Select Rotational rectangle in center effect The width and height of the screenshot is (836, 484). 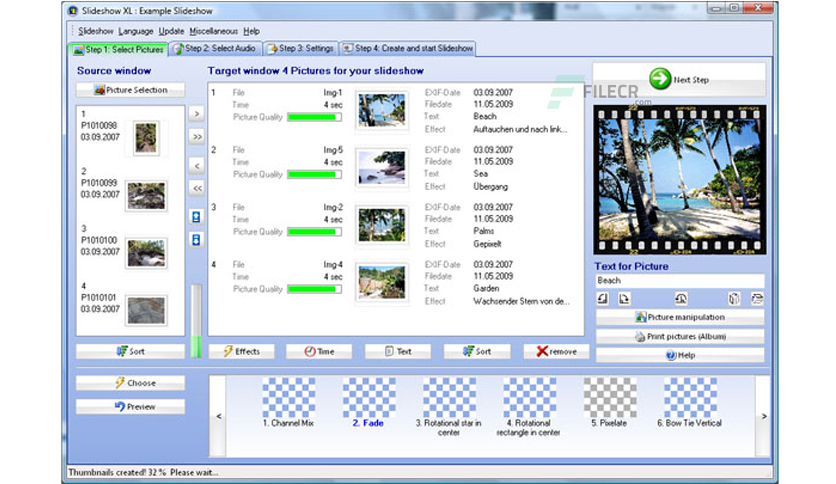click(529, 407)
